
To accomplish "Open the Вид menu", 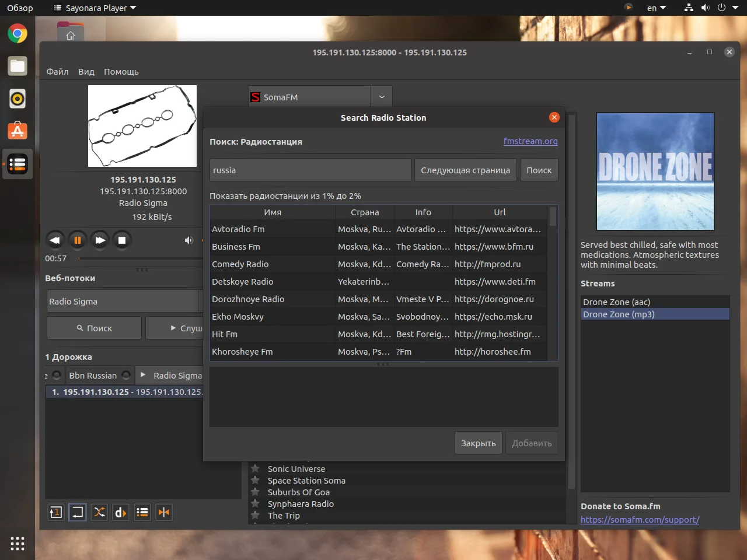I will click(x=86, y=72).
